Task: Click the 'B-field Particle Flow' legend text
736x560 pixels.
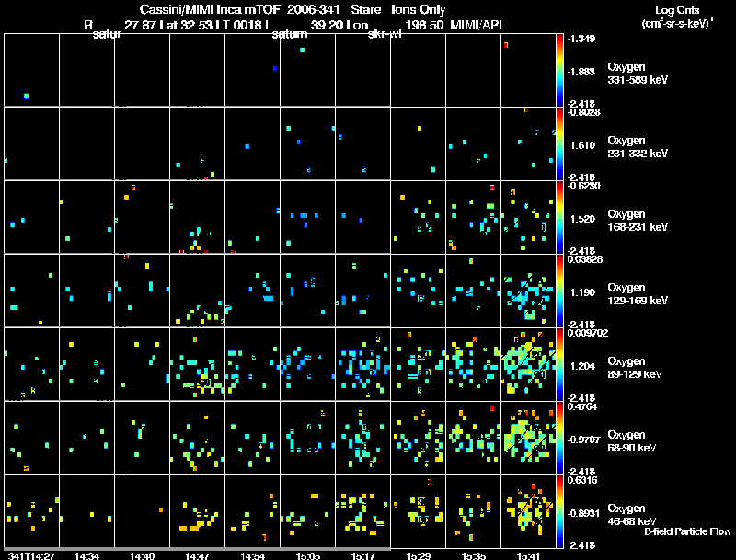Action: pyautogui.click(x=687, y=531)
